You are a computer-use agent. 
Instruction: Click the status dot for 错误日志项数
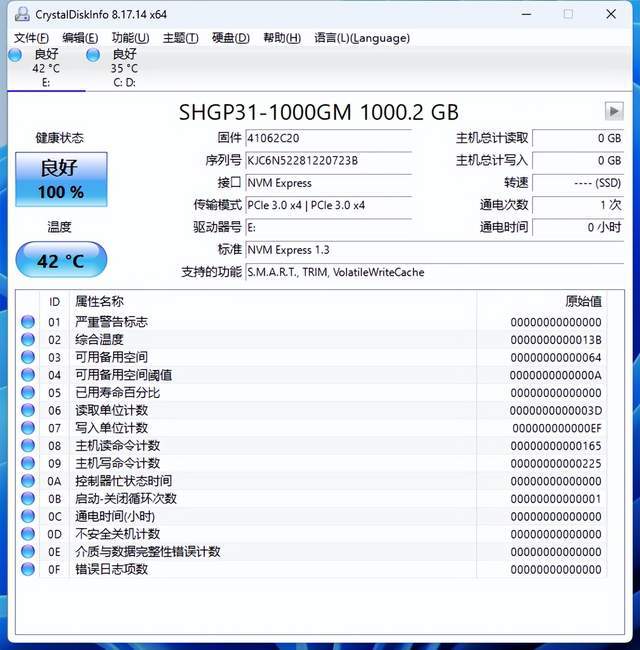[28, 569]
